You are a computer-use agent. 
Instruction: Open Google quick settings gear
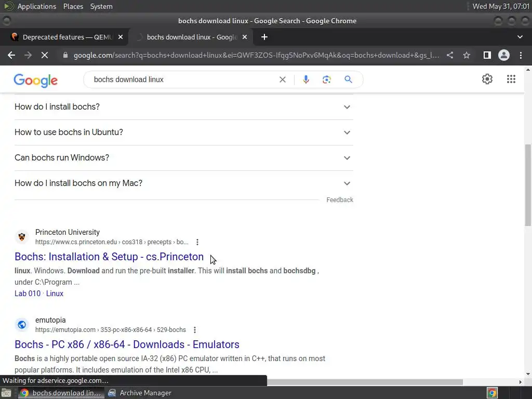(487, 79)
